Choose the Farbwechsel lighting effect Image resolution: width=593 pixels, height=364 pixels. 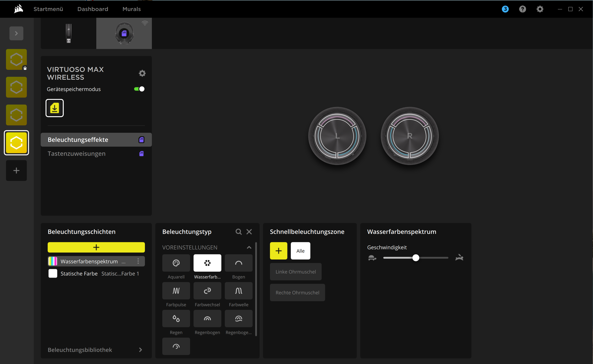click(207, 291)
